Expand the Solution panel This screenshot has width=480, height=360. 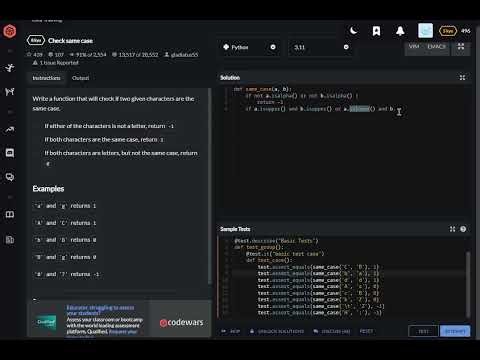pos(462,78)
